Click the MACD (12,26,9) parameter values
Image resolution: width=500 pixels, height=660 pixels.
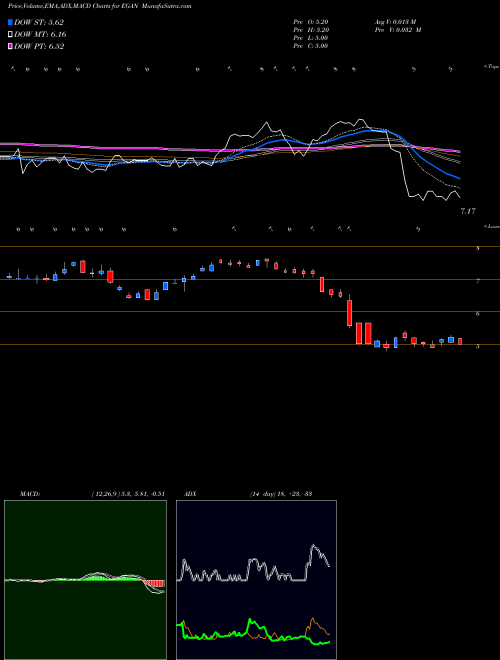pos(128,494)
